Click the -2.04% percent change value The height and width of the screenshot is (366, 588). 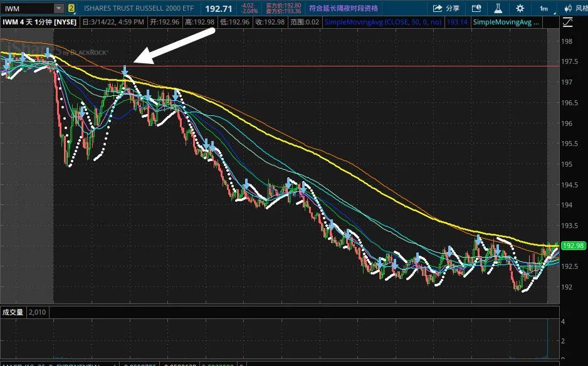point(249,11)
